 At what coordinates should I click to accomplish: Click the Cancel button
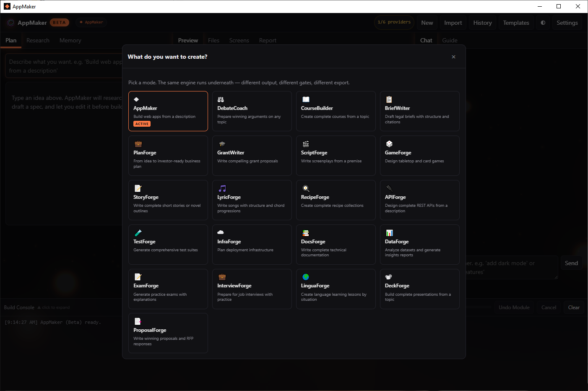(x=549, y=308)
